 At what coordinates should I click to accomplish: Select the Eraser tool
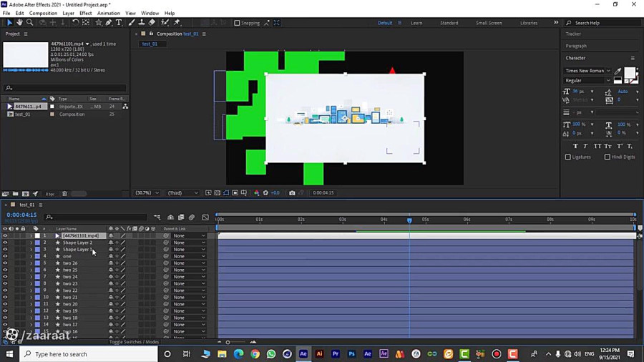[x=152, y=23]
